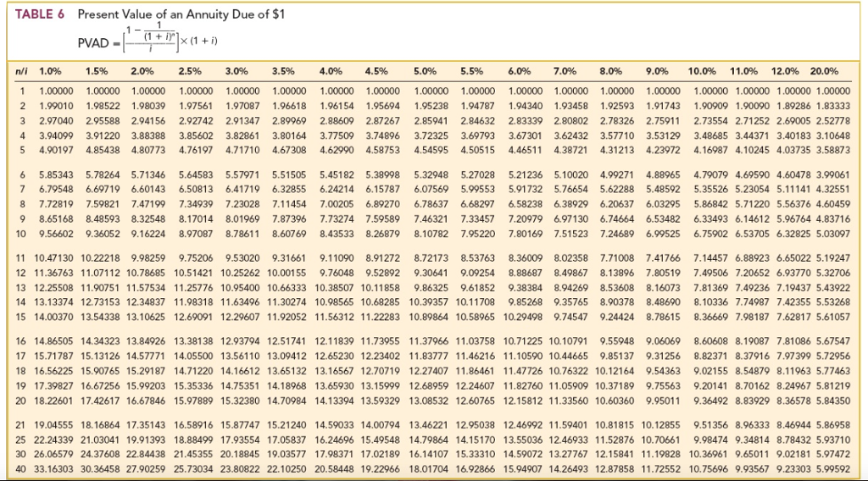The image size is (868, 481).
Task: Select the 11.0% column header
Action: (743, 71)
